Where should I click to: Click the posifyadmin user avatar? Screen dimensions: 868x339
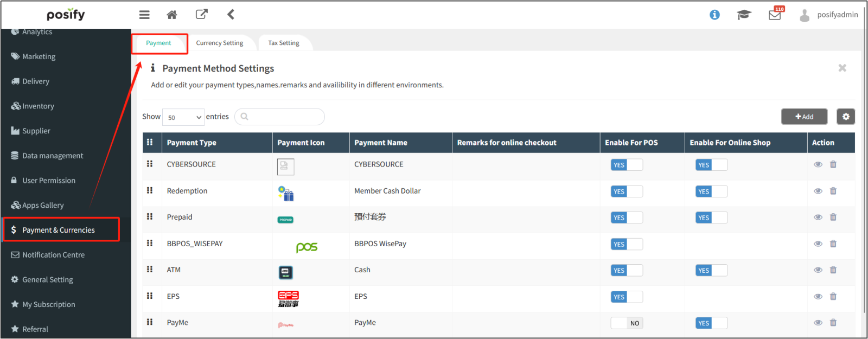[x=805, y=15]
